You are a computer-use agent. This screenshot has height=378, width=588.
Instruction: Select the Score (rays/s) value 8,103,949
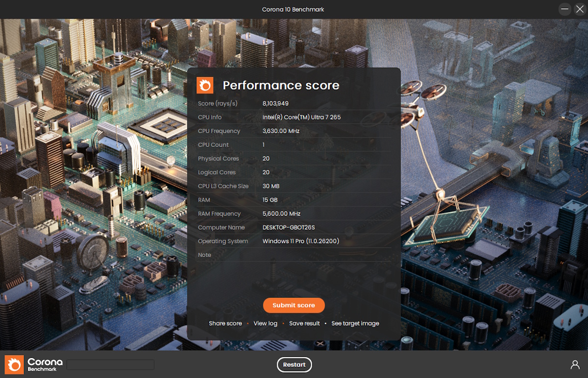pos(275,103)
